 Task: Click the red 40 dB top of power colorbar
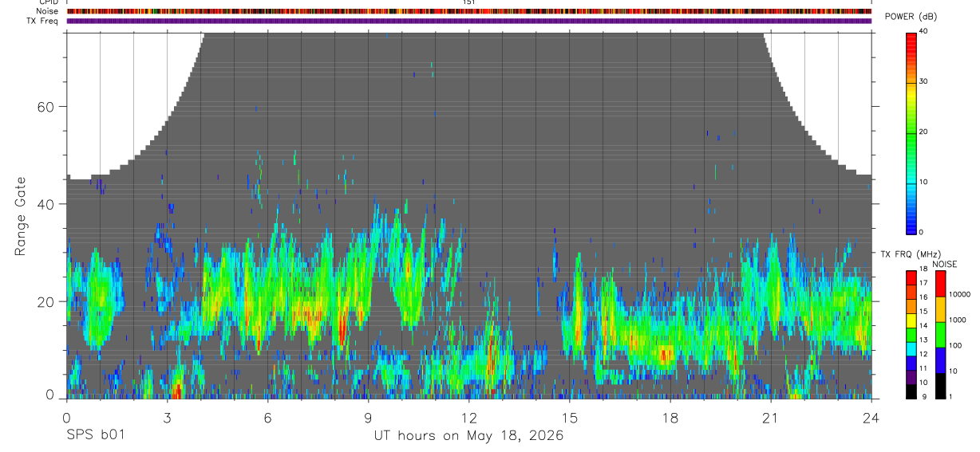tap(911, 37)
